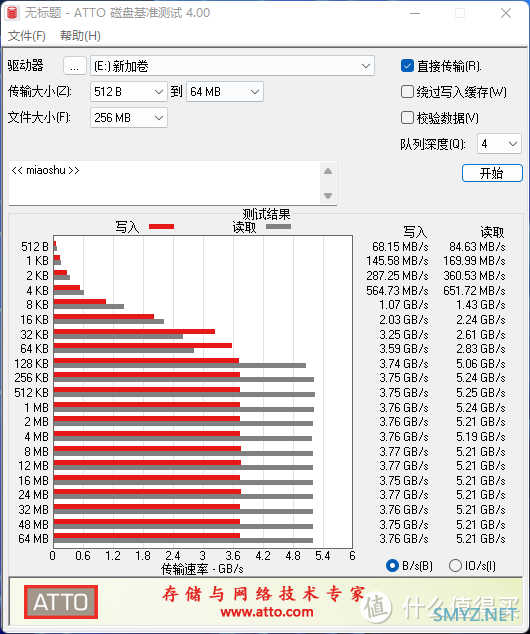The width and height of the screenshot is (530, 634).
Task: Click the gray 读取 legend swatch
Action: click(278, 226)
